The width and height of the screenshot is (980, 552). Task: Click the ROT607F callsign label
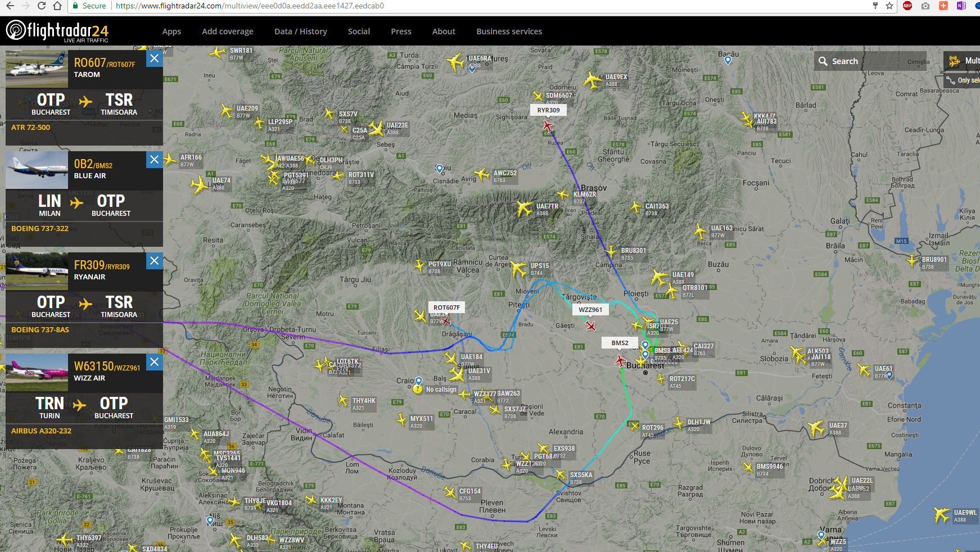coord(446,307)
